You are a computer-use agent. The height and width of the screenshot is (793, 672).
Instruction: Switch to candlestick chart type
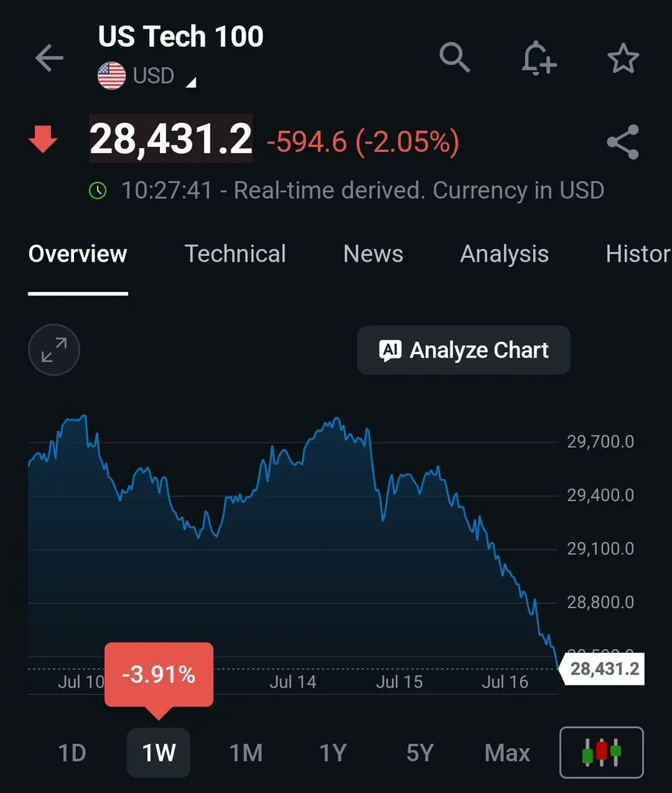pyautogui.click(x=601, y=752)
